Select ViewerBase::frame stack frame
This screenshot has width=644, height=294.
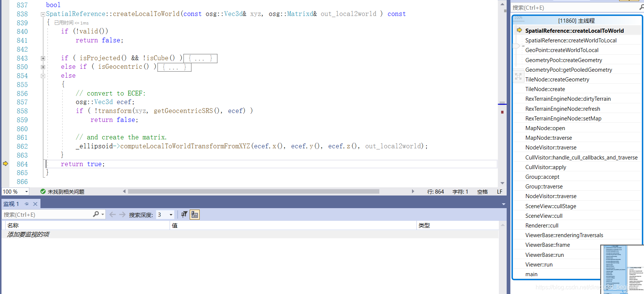547,245
